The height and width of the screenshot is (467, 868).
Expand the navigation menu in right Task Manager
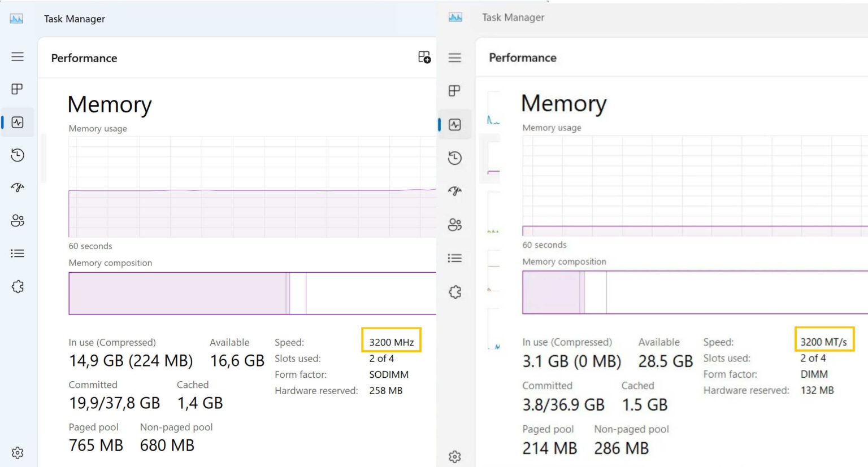pyautogui.click(x=455, y=58)
